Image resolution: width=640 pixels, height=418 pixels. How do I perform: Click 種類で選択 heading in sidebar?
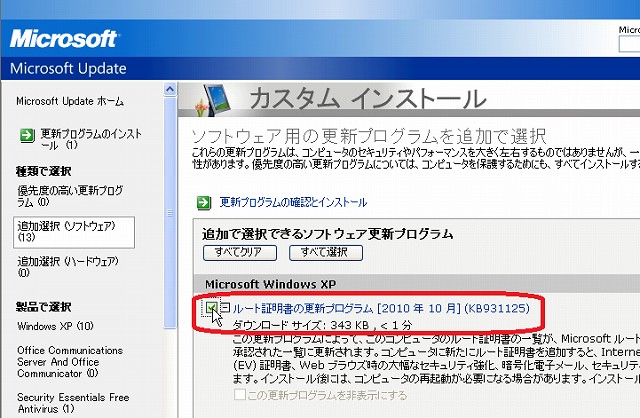44,171
